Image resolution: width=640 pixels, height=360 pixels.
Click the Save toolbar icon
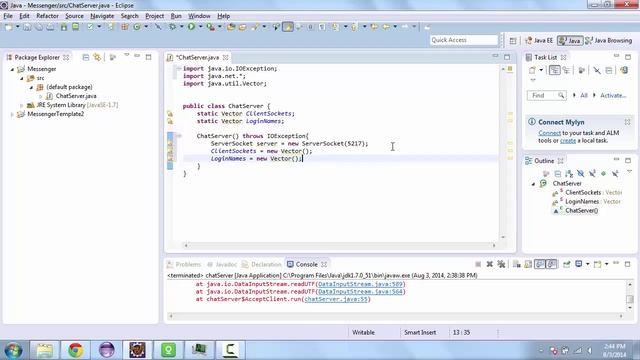[x=27, y=27]
